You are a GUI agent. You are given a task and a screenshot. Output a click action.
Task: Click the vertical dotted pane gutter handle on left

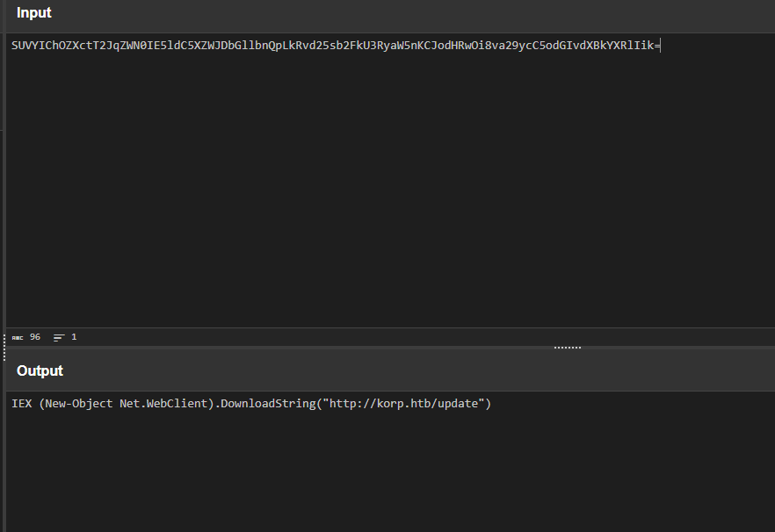click(x=4, y=348)
